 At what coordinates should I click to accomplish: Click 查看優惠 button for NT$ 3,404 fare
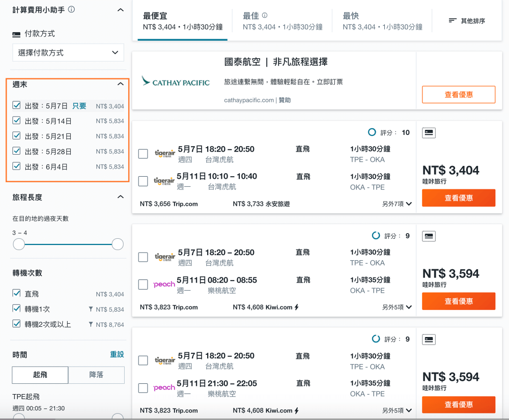point(458,198)
